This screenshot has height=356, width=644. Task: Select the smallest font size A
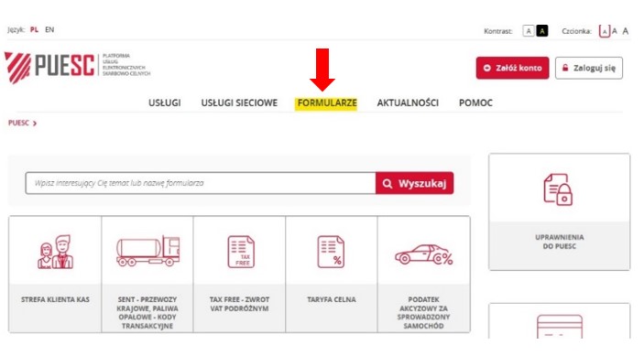[605, 31]
